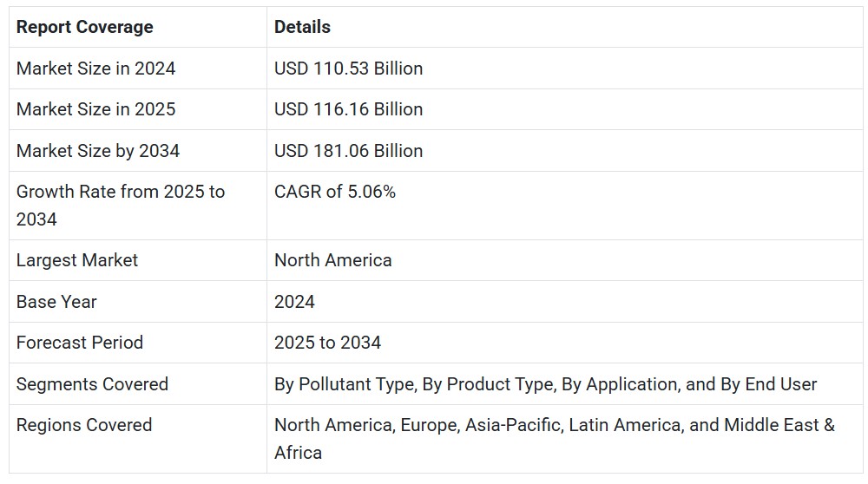Click the Largest Market label

77,260
